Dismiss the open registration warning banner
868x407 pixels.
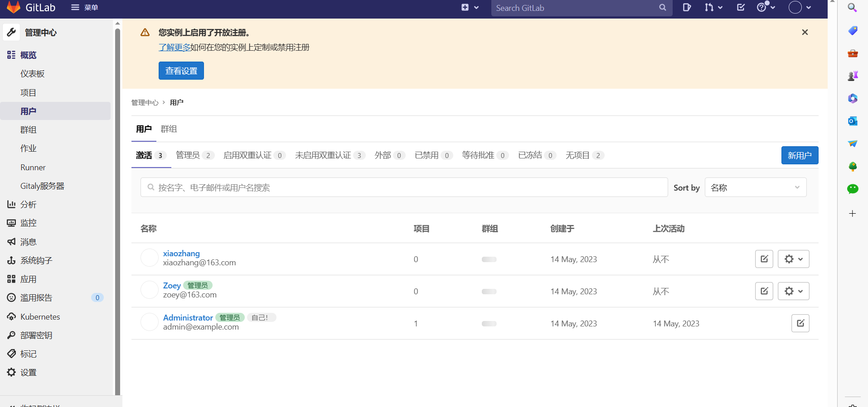(805, 32)
